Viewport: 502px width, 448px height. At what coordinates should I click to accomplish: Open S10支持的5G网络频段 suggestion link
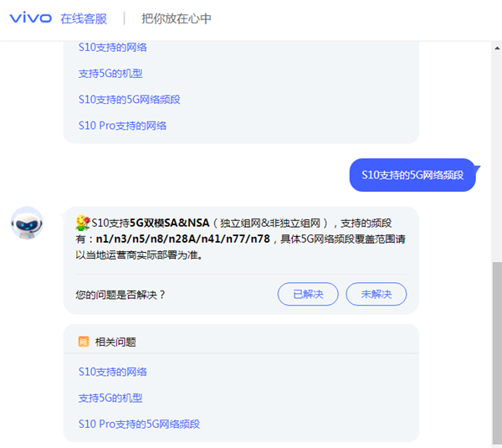tap(130, 100)
